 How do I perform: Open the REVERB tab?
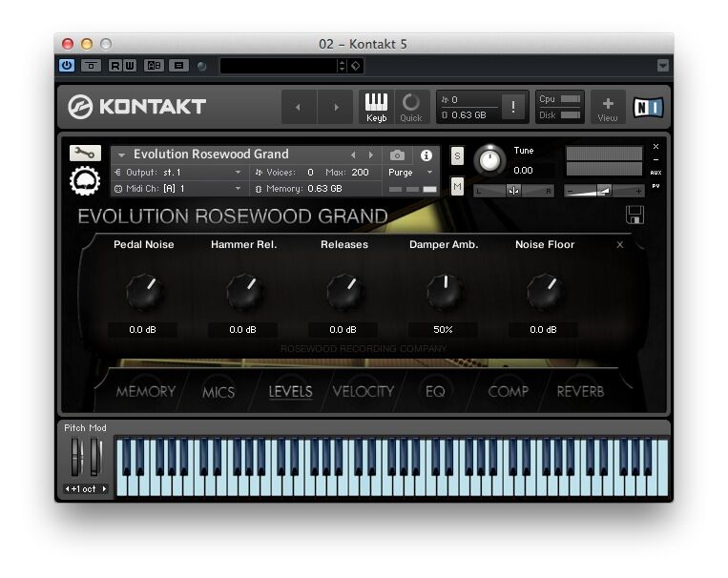pyautogui.click(x=580, y=392)
